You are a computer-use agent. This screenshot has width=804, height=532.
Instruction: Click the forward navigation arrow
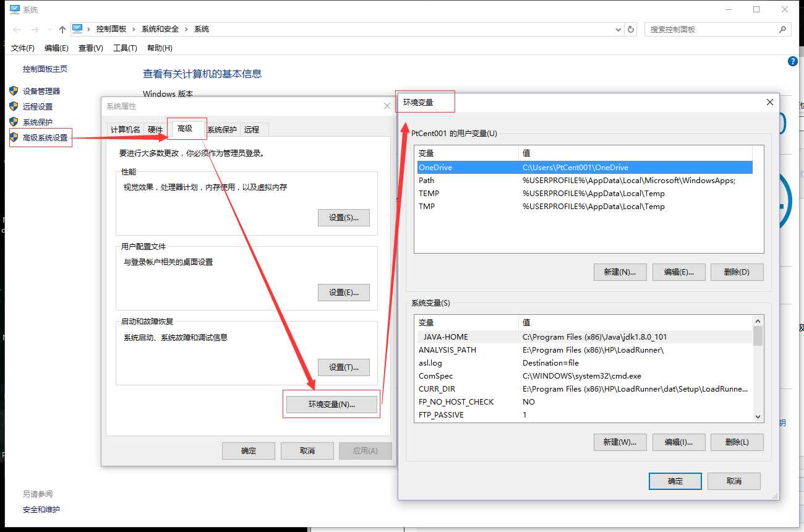35,29
